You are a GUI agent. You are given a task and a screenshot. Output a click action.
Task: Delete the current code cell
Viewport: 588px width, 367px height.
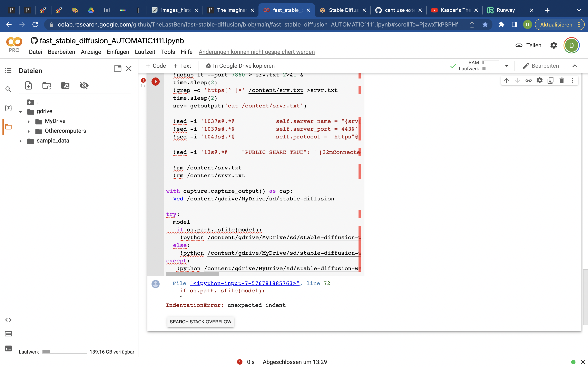tap(562, 80)
